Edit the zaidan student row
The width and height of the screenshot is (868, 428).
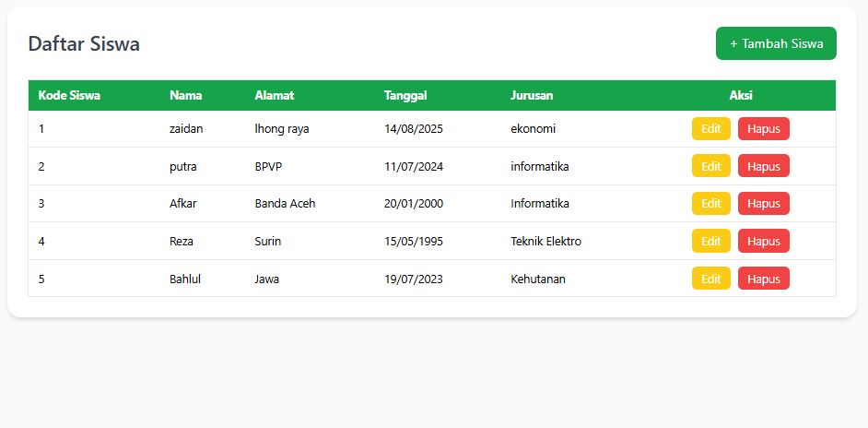(710, 129)
